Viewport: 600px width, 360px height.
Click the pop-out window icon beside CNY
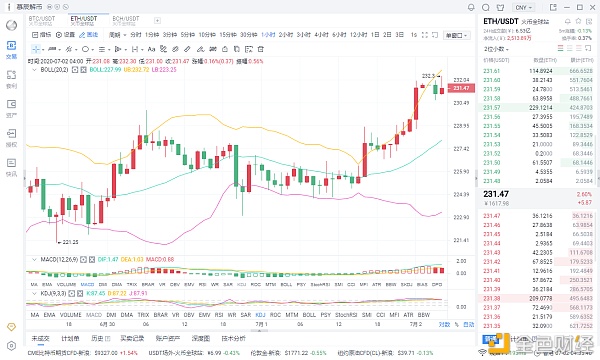click(x=553, y=7)
